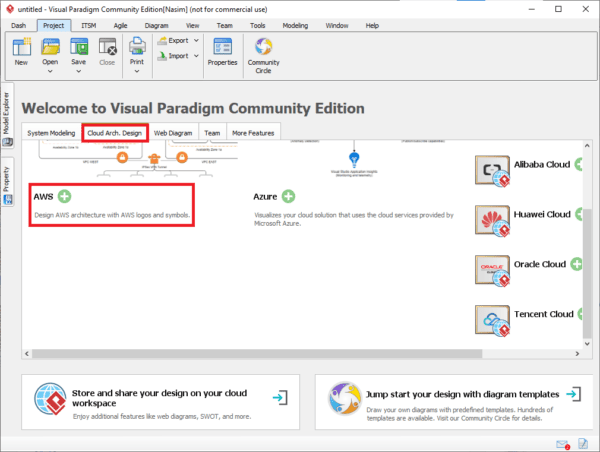The width and height of the screenshot is (600, 452).
Task: Switch to Web Diagram tab
Action: [173, 133]
